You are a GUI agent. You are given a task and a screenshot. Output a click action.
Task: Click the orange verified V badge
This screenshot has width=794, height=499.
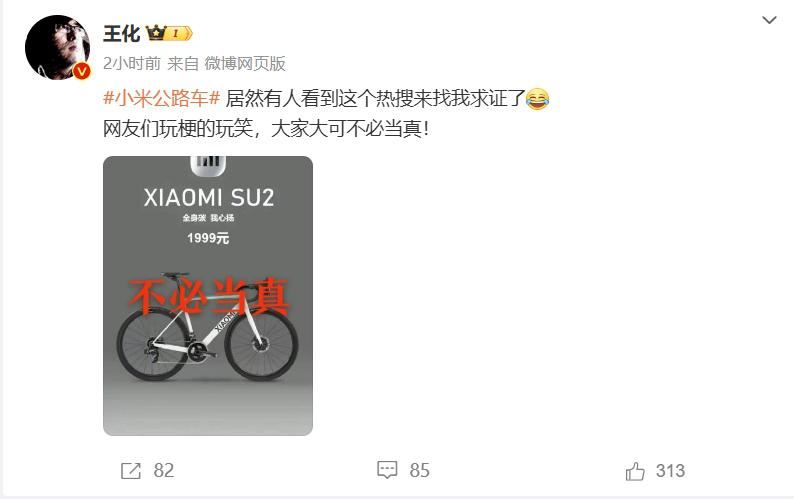tap(81, 71)
